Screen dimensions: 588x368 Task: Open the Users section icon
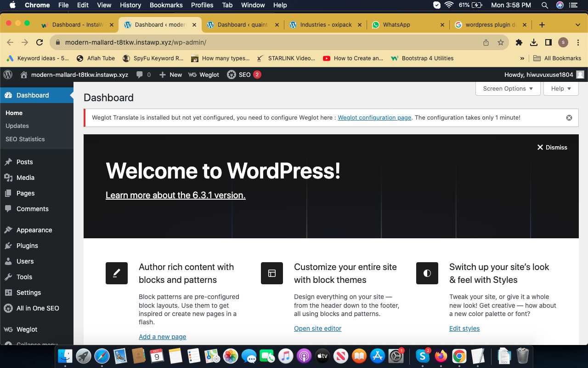coord(9,261)
